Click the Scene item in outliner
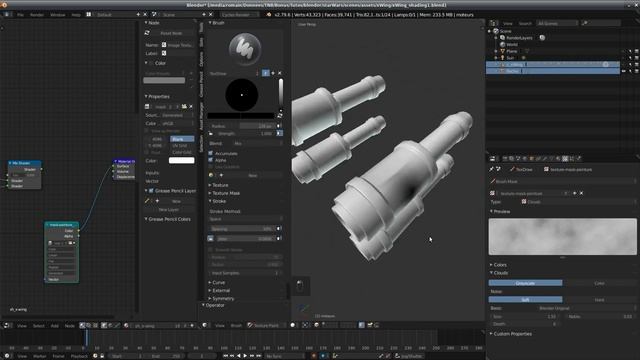This screenshot has height=360, width=640. pos(505,31)
